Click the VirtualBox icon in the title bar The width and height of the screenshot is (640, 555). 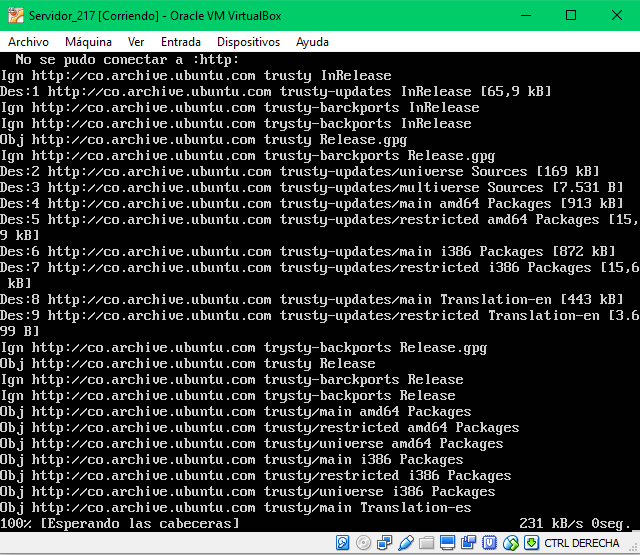[14, 15]
